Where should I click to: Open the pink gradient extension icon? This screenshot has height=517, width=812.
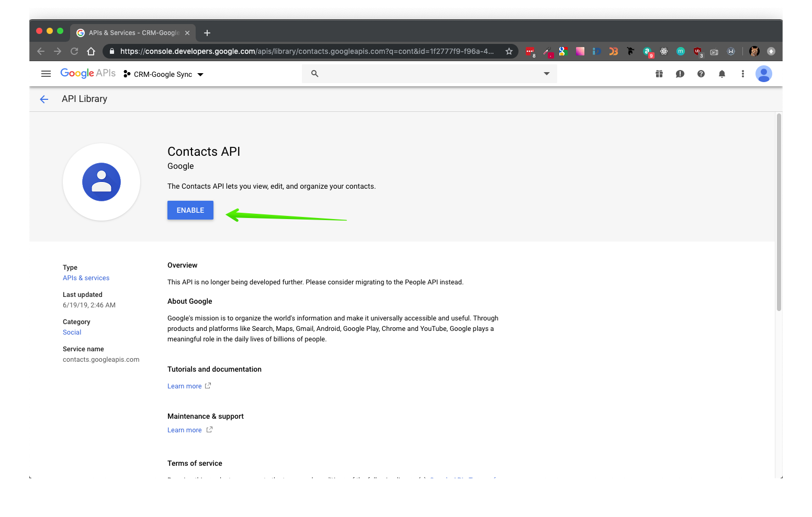click(580, 51)
